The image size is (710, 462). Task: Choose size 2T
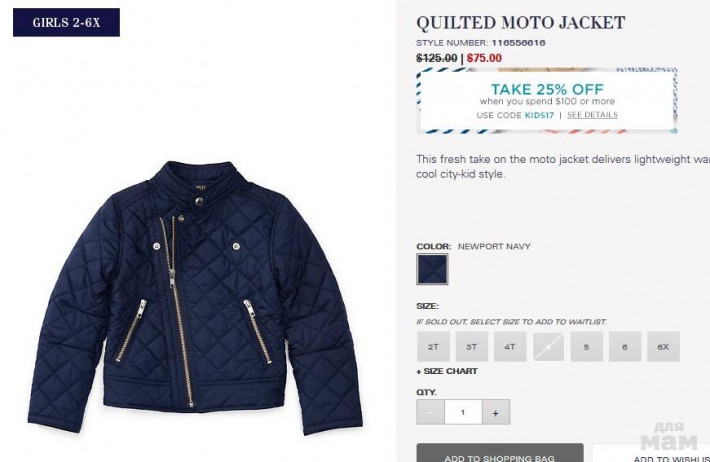tap(433, 346)
